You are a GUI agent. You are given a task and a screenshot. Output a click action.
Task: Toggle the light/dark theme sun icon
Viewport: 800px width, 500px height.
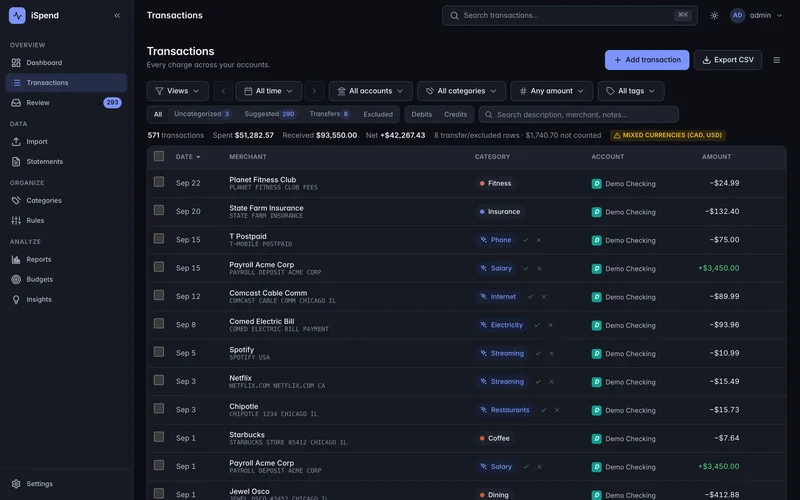coord(714,15)
